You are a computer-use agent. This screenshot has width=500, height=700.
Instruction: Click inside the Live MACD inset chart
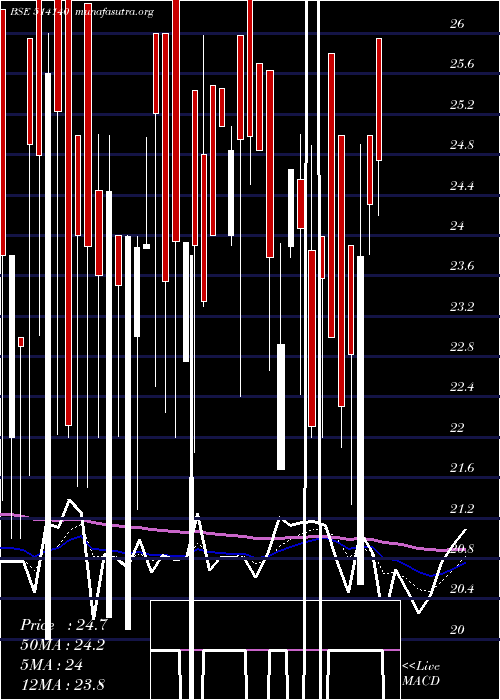tap(275, 650)
